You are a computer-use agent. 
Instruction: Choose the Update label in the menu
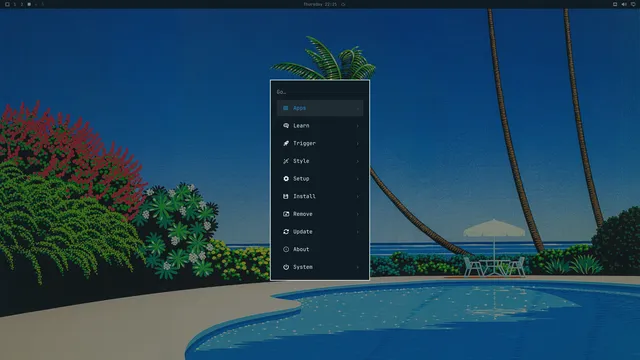coord(302,232)
